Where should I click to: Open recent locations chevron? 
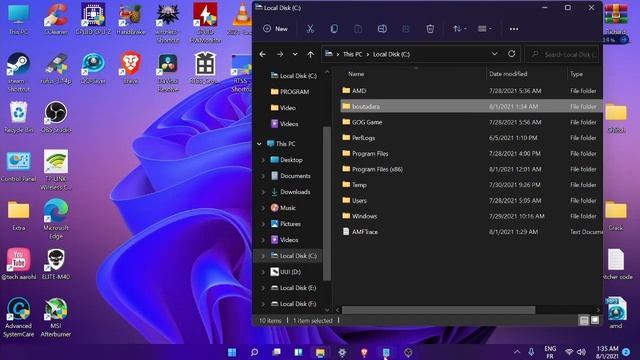[295, 54]
